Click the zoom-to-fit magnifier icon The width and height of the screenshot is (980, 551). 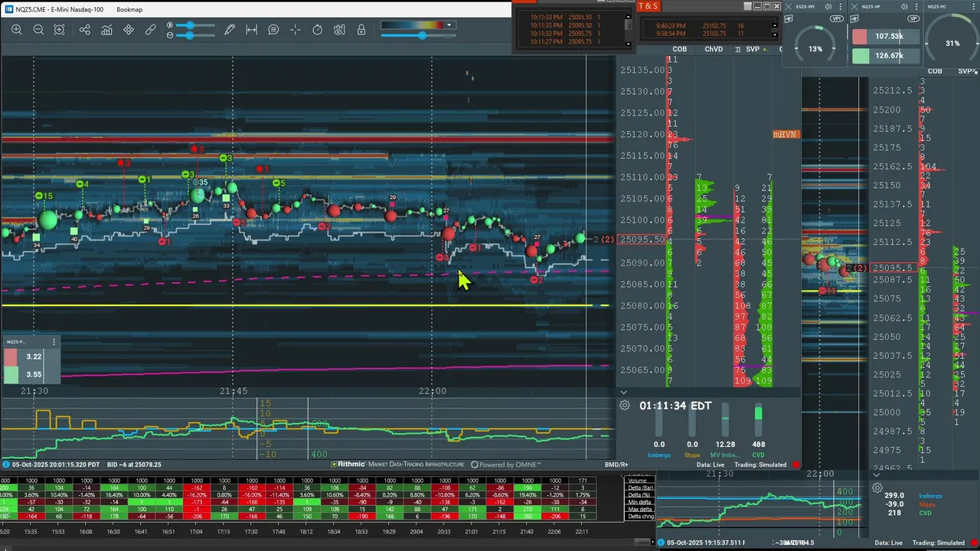pyautogui.click(x=59, y=30)
